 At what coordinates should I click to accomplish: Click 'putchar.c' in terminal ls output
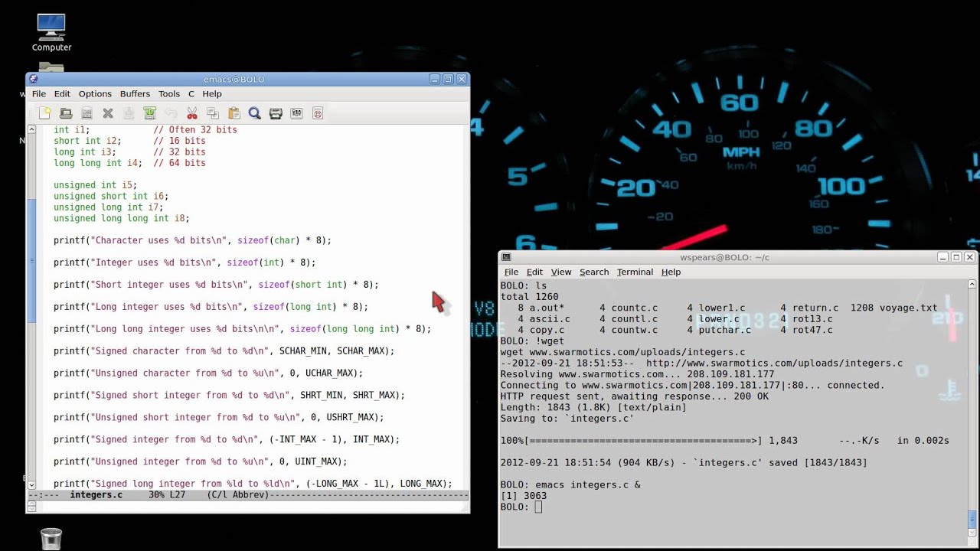(724, 330)
